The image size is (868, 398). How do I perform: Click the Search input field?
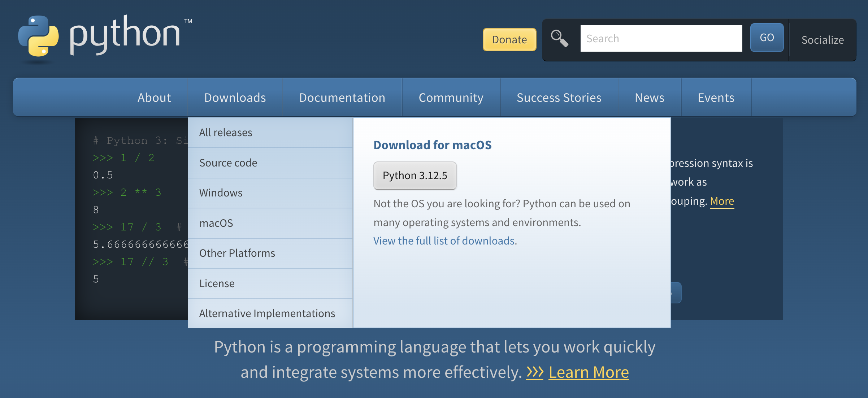[661, 38]
